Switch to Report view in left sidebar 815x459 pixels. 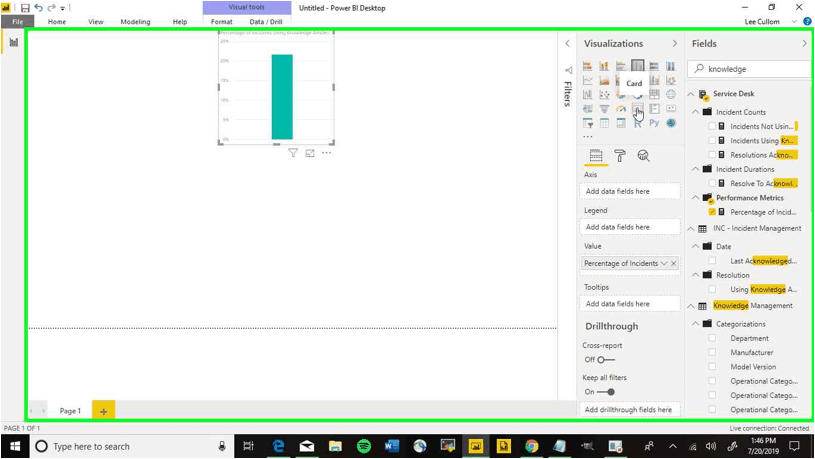[14, 43]
